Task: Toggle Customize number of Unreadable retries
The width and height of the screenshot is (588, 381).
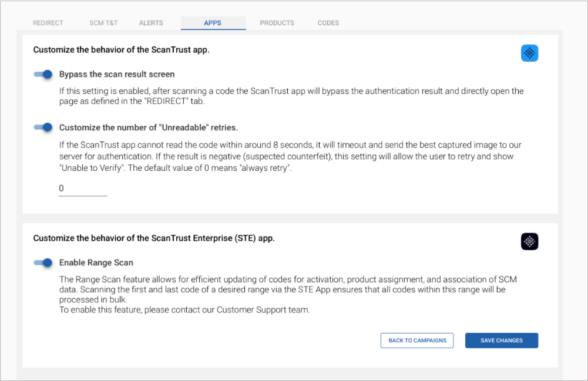Action: (x=43, y=127)
